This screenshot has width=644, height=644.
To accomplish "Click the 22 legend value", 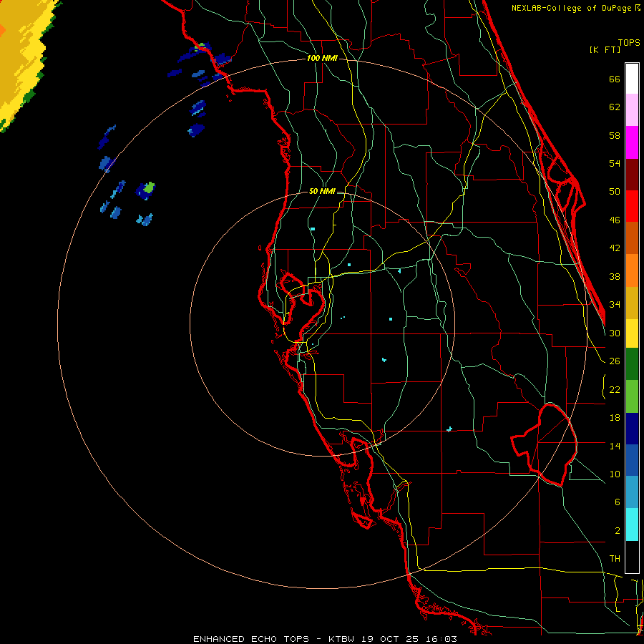I will [615, 389].
